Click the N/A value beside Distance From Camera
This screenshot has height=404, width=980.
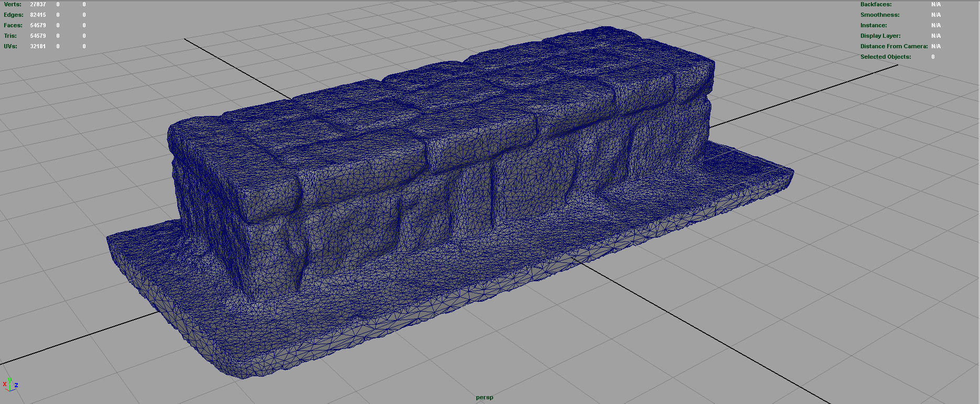click(x=936, y=46)
